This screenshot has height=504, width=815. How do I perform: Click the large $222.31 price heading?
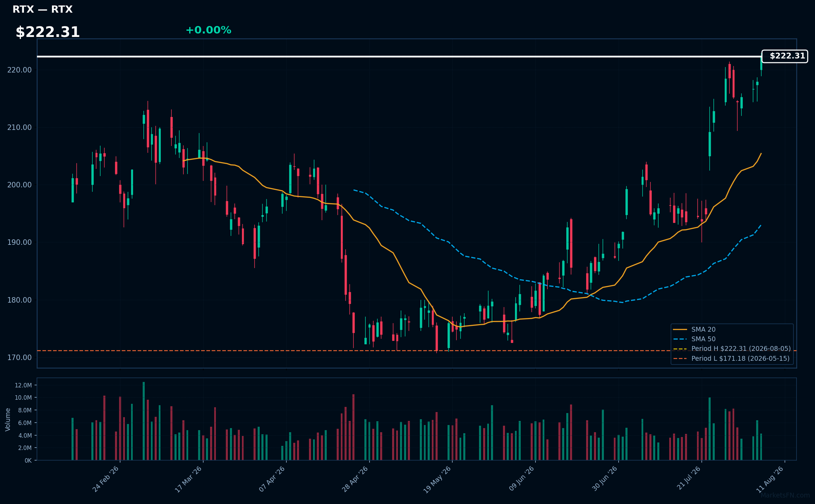click(x=48, y=32)
